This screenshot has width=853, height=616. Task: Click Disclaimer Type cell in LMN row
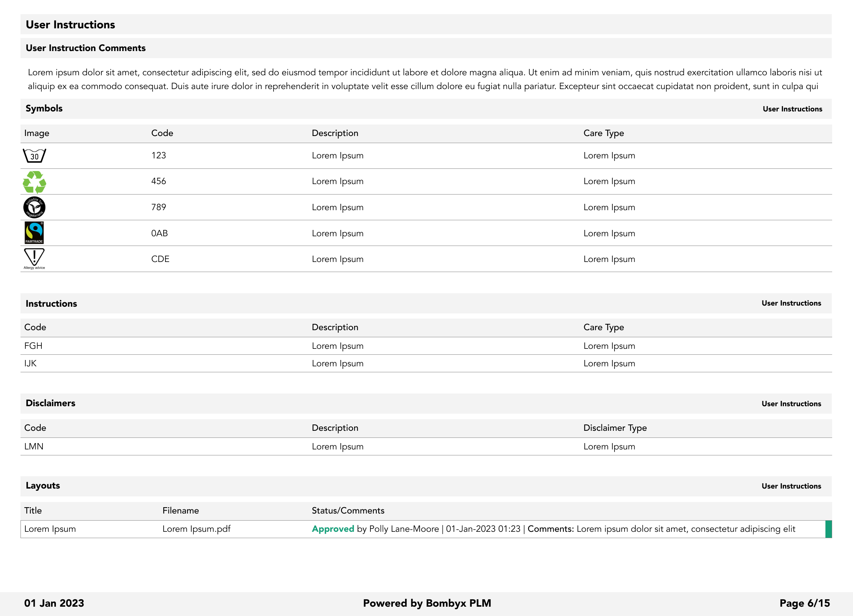click(609, 447)
